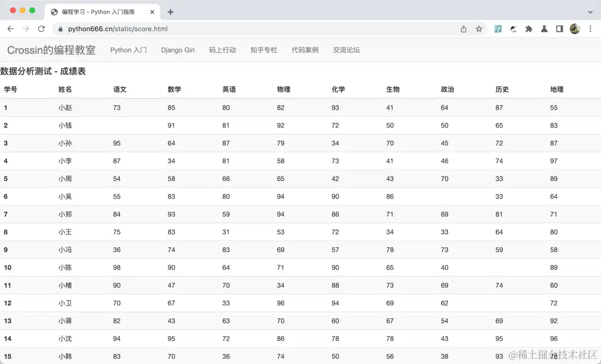Select the name cell 小李
The image size is (601, 364).
[x=65, y=161]
